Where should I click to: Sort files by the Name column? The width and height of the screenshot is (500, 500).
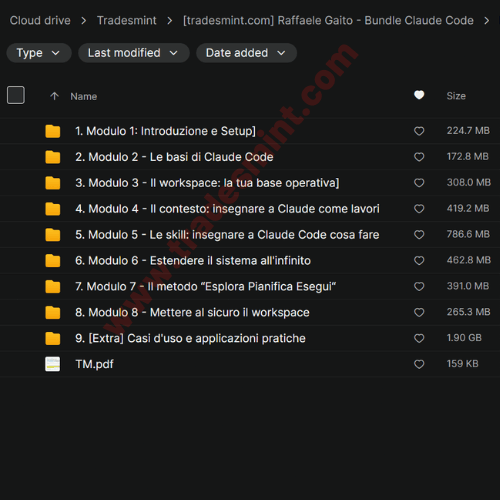click(84, 96)
